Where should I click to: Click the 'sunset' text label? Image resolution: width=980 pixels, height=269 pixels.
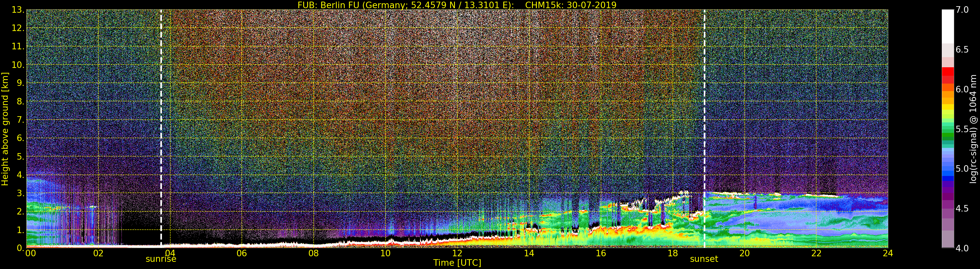click(704, 259)
